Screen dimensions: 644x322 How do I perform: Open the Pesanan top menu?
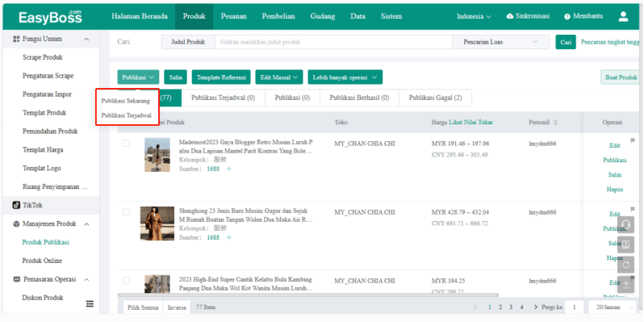click(x=234, y=16)
